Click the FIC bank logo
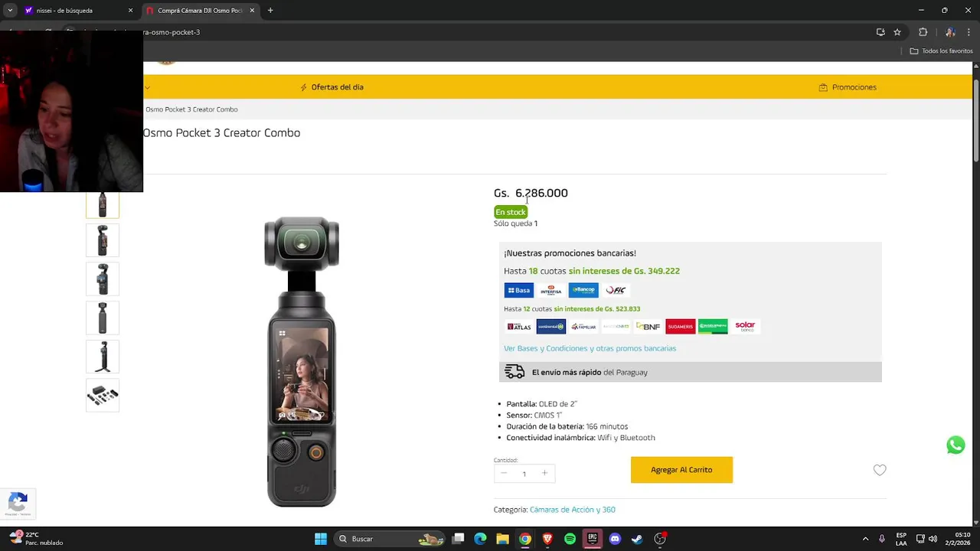 [616, 290]
